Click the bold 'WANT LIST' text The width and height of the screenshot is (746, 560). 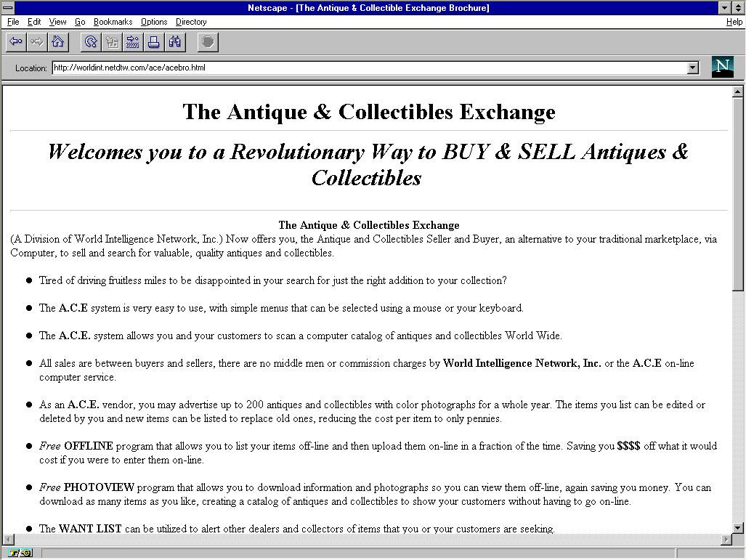click(x=90, y=529)
